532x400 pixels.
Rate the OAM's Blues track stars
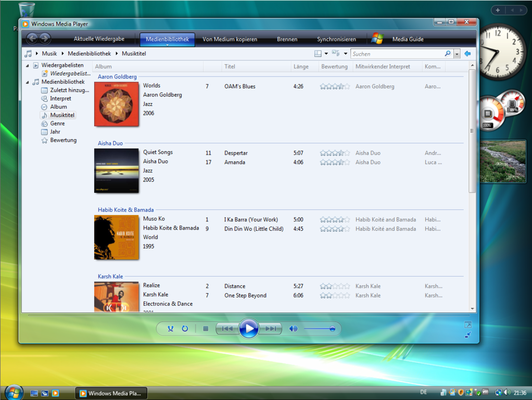tap(335, 87)
